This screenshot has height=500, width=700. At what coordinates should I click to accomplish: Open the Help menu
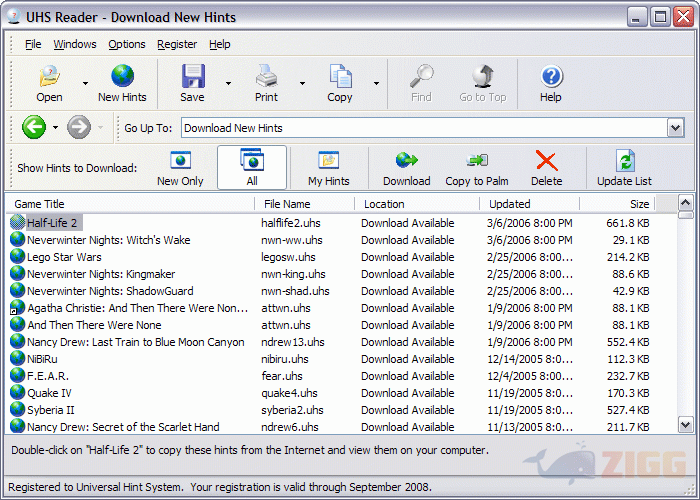coord(220,44)
